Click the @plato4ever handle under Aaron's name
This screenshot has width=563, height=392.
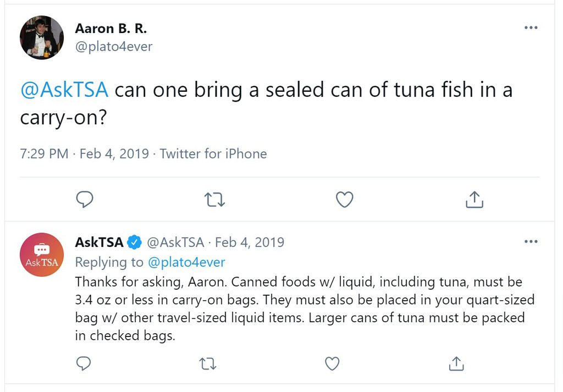click(113, 47)
